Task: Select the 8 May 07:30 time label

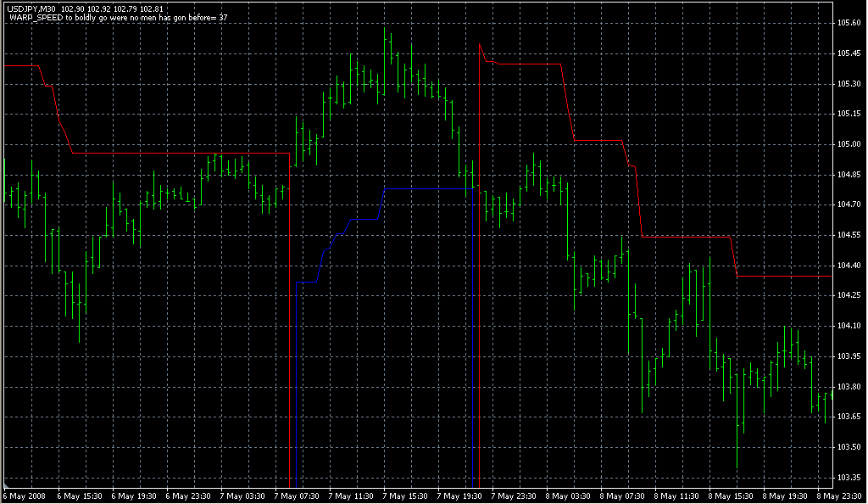Action: coord(622,496)
